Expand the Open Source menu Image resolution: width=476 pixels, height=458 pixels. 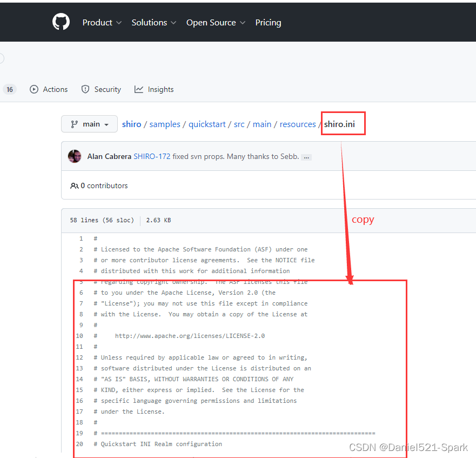(x=216, y=23)
